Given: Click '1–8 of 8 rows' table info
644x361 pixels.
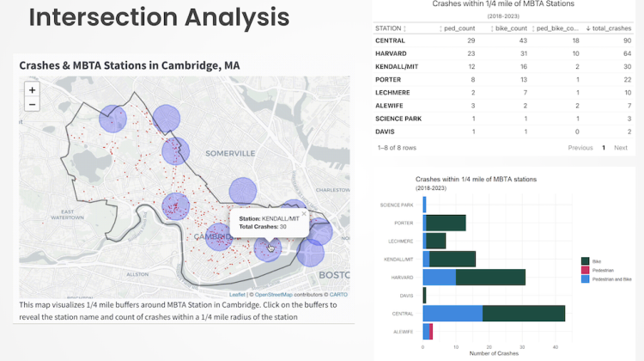Looking at the screenshot, I should [397, 148].
